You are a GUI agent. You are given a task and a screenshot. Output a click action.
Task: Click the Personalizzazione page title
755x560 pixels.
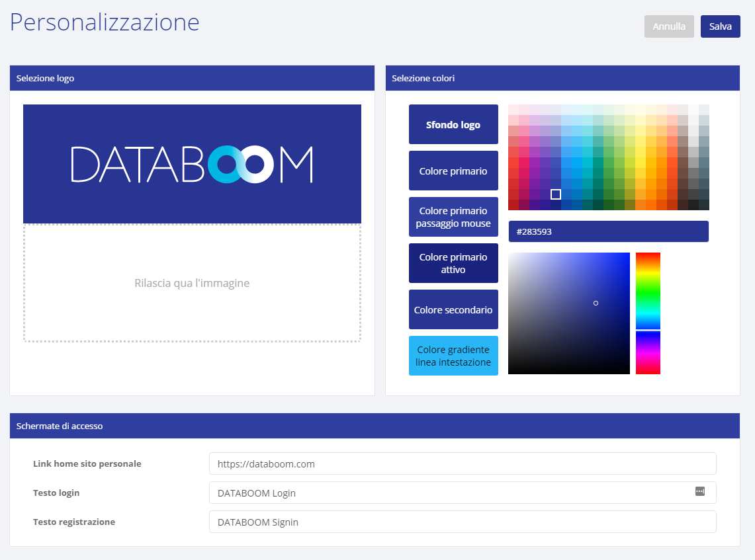coord(105,22)
